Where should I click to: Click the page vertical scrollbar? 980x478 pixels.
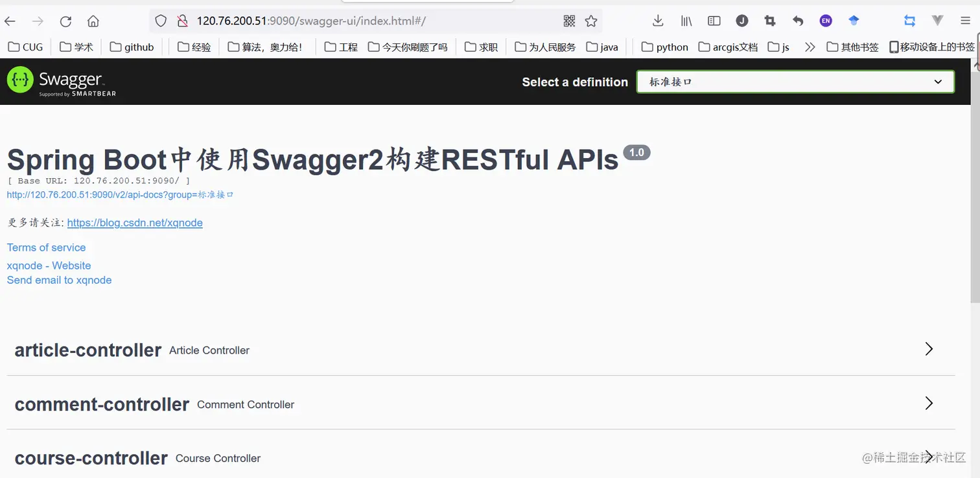[975, 188]
